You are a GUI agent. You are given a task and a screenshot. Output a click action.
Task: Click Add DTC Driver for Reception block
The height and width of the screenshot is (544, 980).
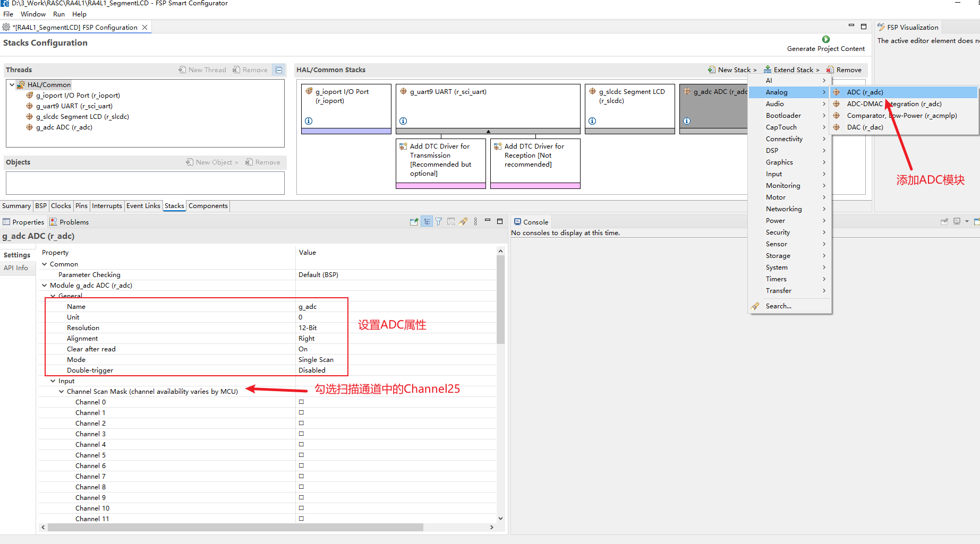535,163
